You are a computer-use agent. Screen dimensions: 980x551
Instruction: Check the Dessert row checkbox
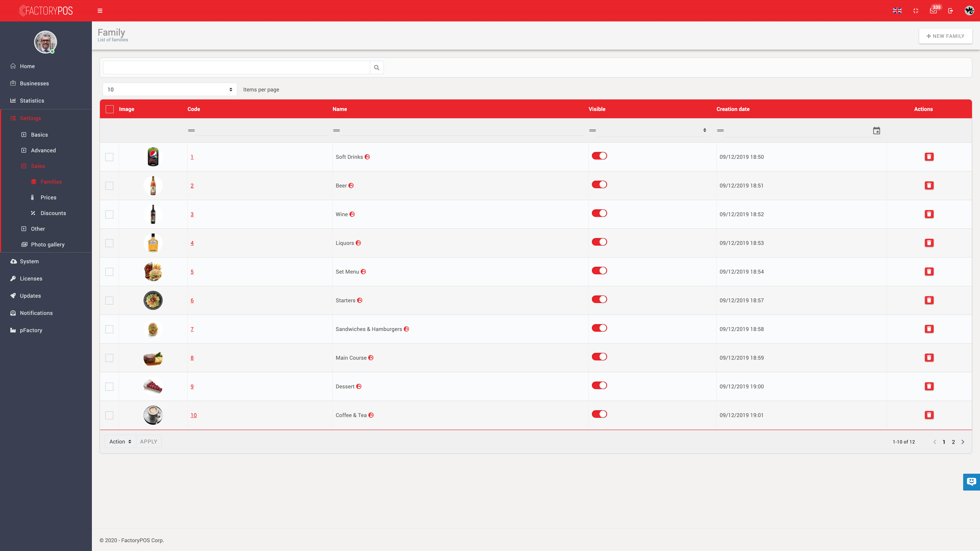tap(109, 387)
